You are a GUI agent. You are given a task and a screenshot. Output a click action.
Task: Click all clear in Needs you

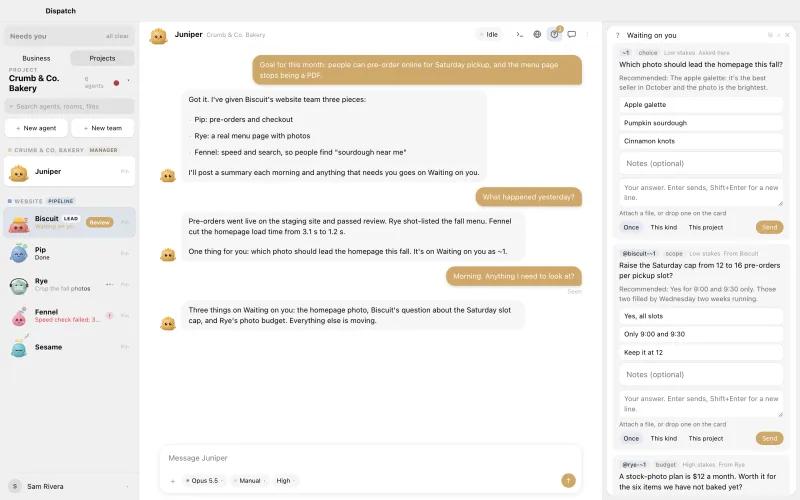click(x=117, y=36)
